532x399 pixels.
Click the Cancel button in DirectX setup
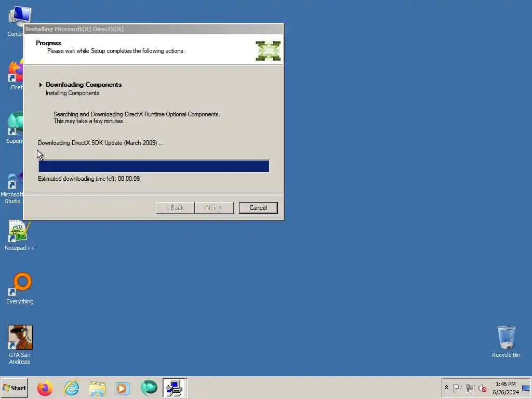click(258, 208)
